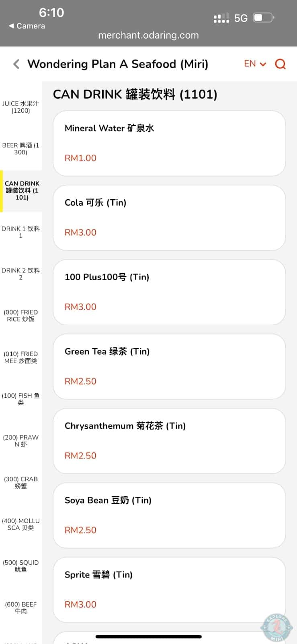Pick the Green Tea 绿茶 (Tin) item
This screenshot has width=297, height=644.
coord(169,367)
